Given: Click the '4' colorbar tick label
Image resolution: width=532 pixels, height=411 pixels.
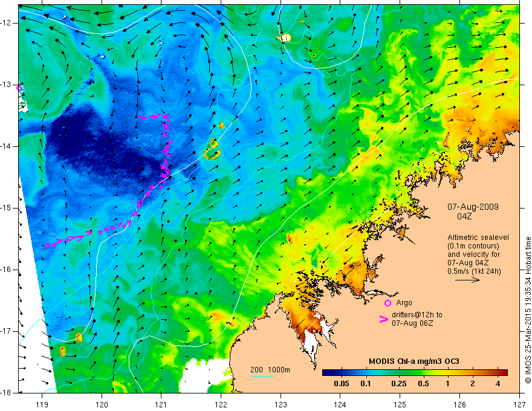Looking at the screenshot, I should (498, 384).
